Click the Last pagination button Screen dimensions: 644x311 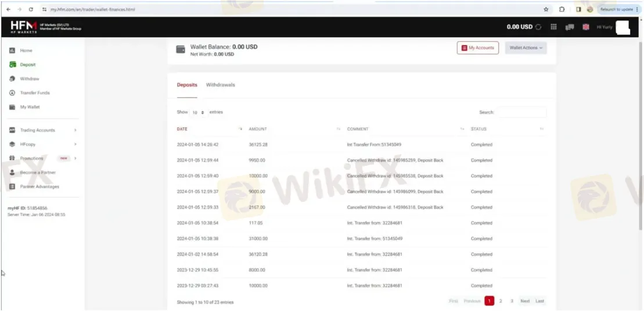pos(539,301)
